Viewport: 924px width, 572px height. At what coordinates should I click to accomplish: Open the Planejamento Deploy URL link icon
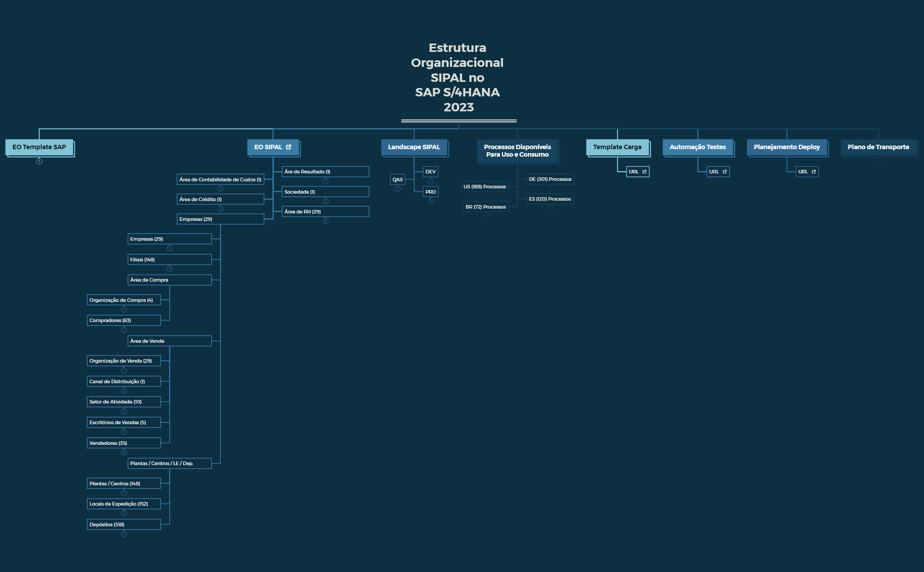[814, 172]
